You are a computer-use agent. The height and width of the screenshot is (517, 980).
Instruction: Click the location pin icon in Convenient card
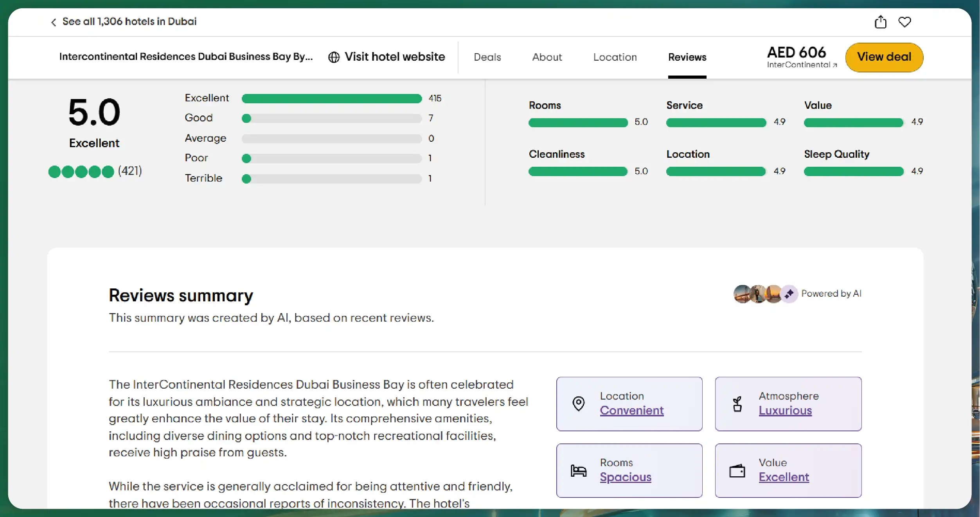point(578,404)
